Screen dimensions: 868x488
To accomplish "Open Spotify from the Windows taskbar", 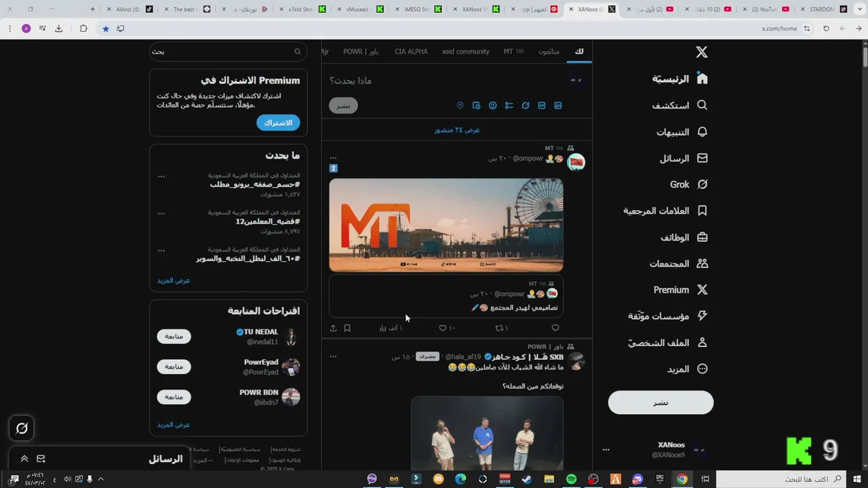I will pos(571,479).
